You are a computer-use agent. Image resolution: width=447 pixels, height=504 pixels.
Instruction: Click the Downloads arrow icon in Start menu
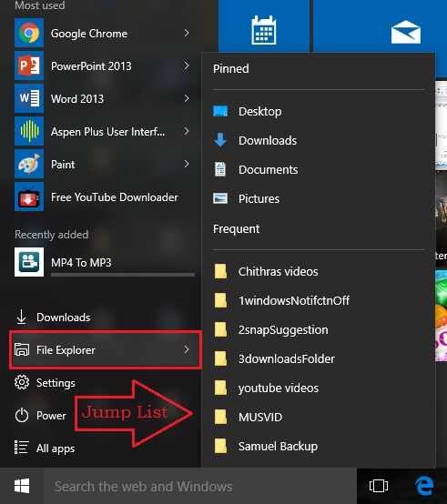22,317
